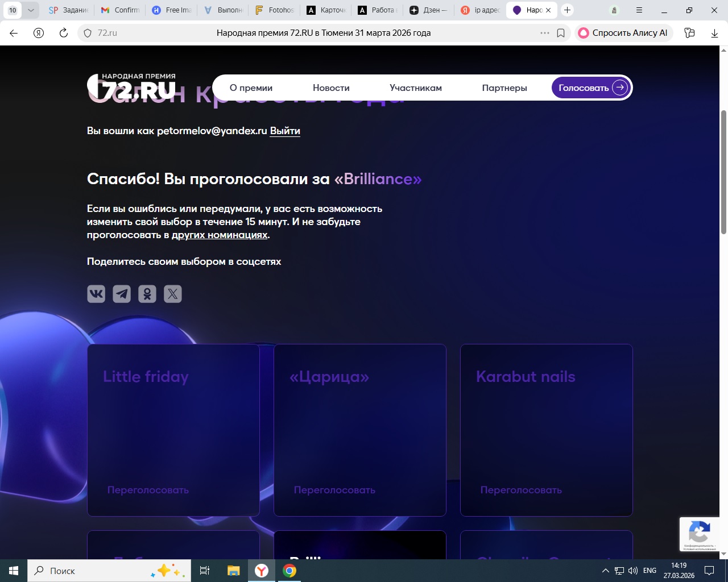Switch to the Дзен tab
The width and height of the screenshot is (728, 582).
429,10
